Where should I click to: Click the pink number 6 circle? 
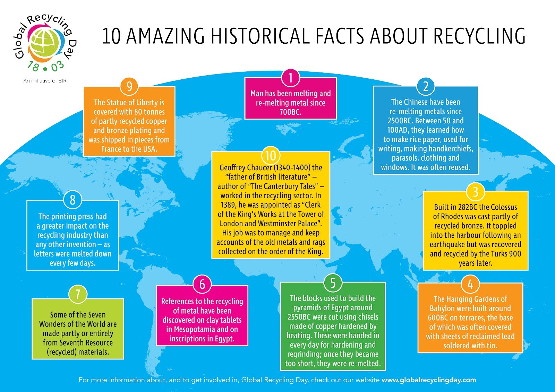click(202, 284)
